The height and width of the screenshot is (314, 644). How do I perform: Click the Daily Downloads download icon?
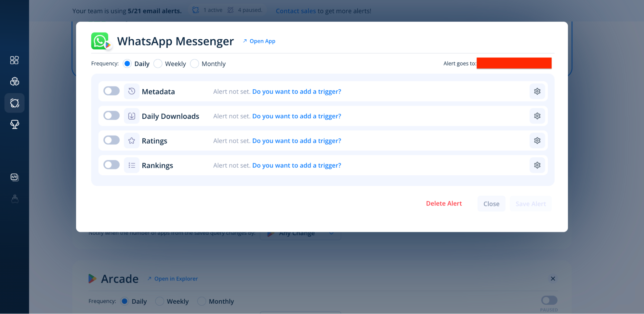coord(131,116)
